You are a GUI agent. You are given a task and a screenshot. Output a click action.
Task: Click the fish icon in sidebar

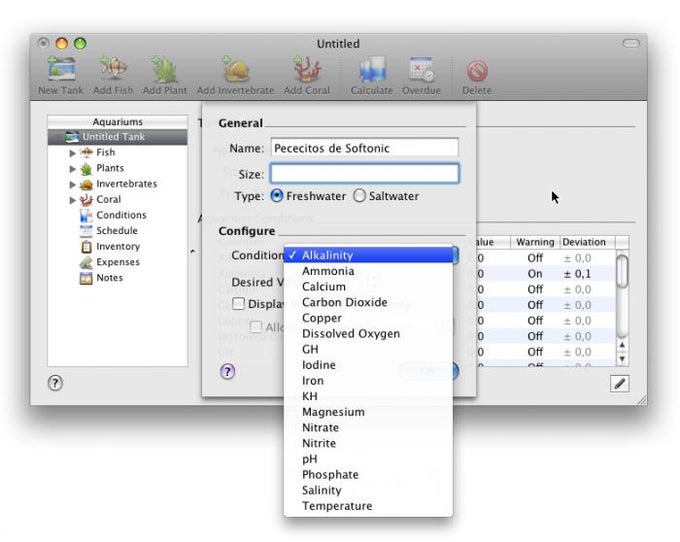click(86, 152)
